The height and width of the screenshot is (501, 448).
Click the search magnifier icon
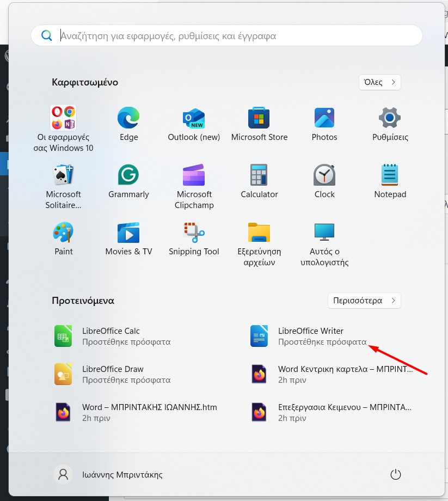(x=47, y=35)
